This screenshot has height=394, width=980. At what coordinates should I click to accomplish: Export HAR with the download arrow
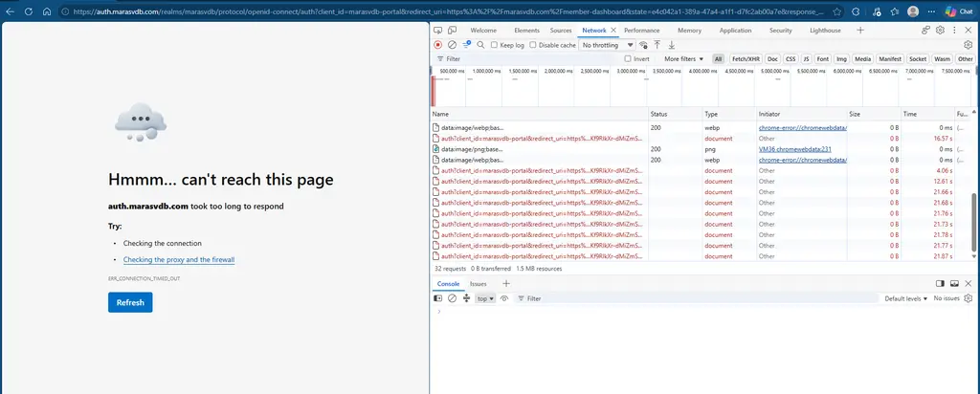672,45
